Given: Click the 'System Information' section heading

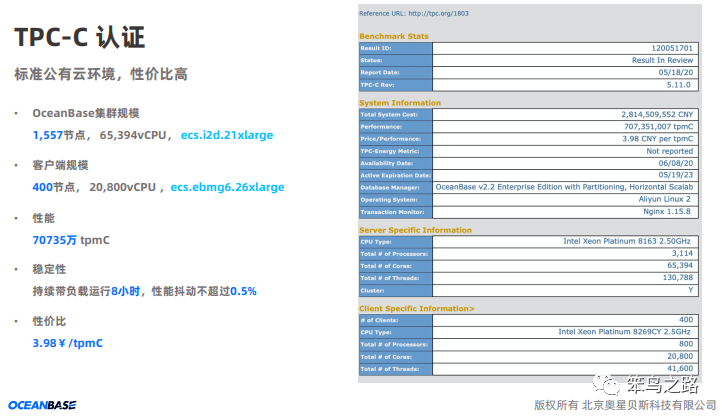Looking at the screenshot, I should point(400,103).
